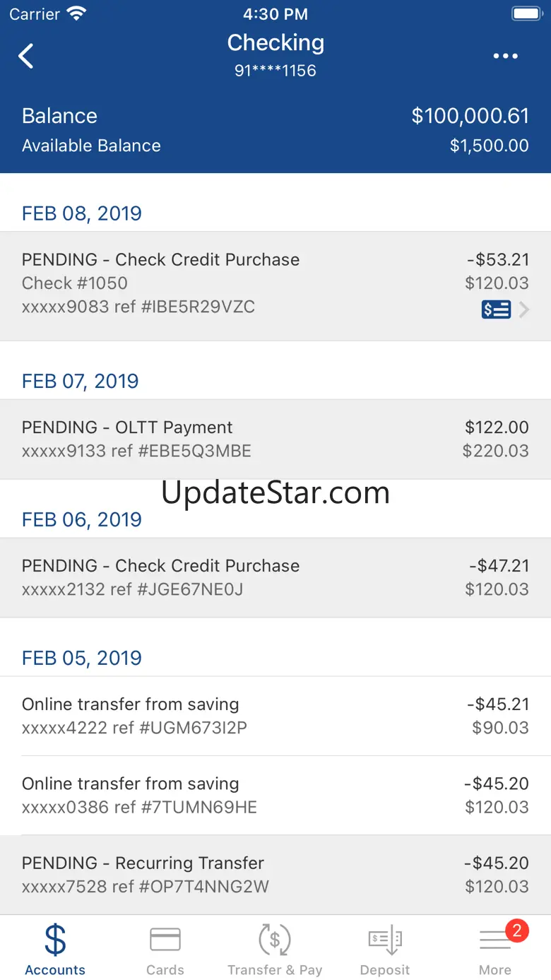
Task: Tap the Accounts dollar sign icon
Action: 55,940
